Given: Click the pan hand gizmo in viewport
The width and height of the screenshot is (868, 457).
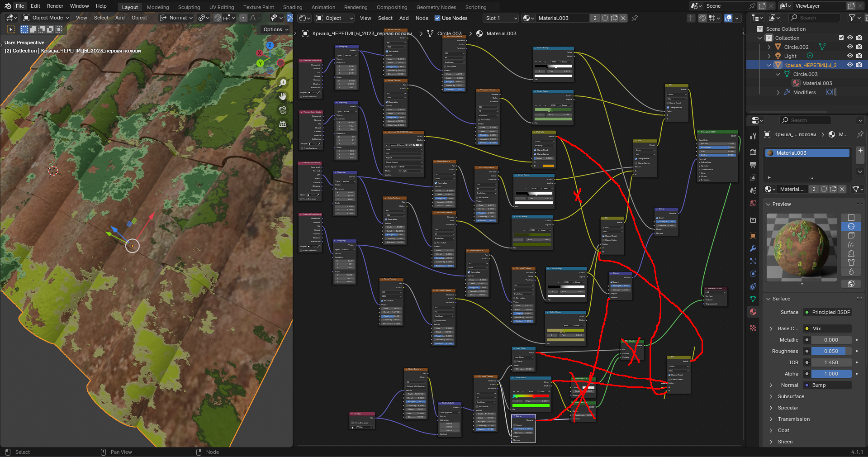Looking at the screenshot, I should [x=283, y=96].
